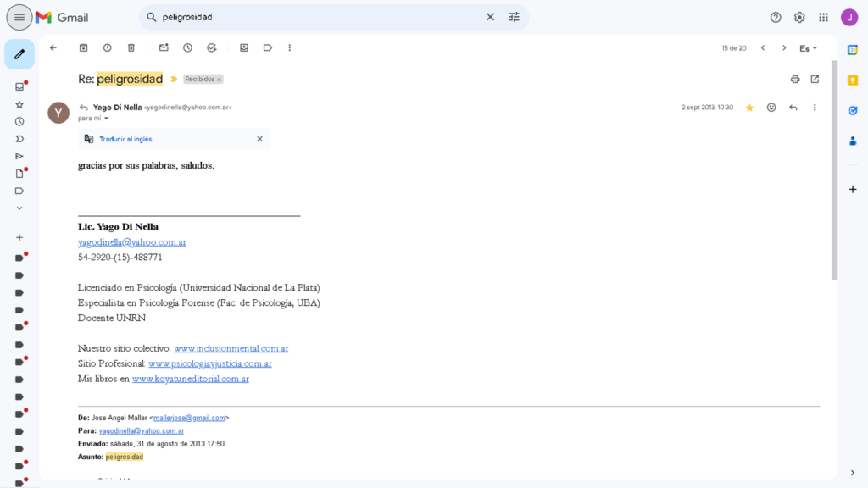The width and height of the screenshot is (868, 488).
Task: Add an emoji reaction to the message
Action: [x=771, y=108]
